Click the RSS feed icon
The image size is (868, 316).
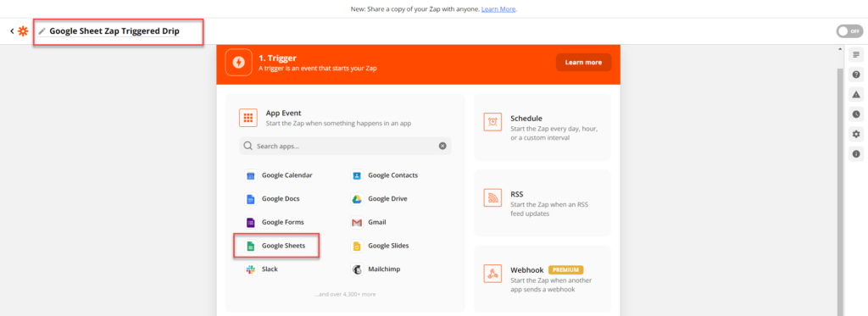(x=492, y=197)
